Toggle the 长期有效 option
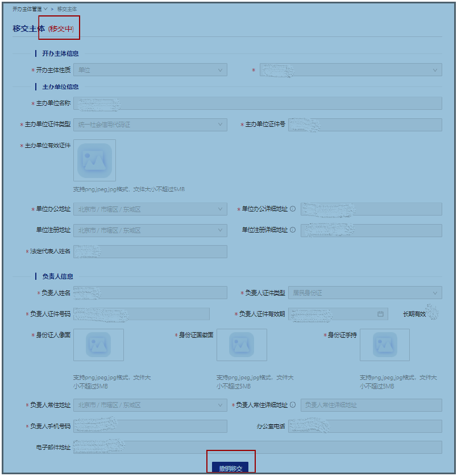 coord(432,313)
